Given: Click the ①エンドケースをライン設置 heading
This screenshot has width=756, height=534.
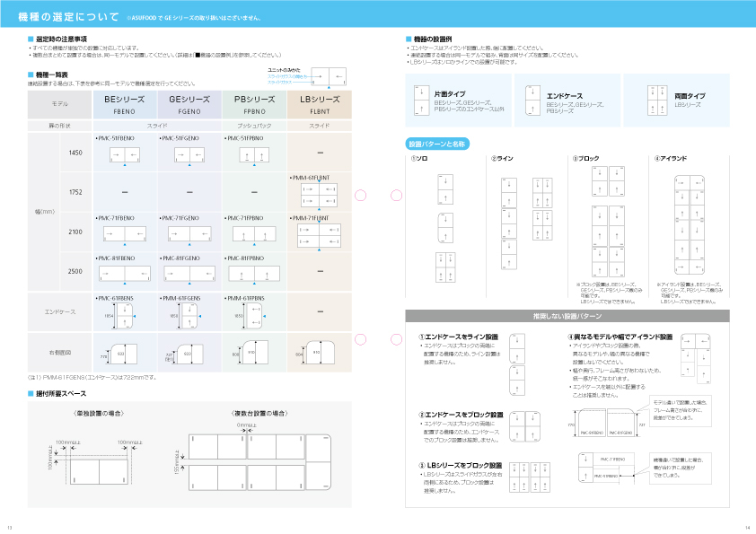Looking at the screenshot, I should click(458, 337).
